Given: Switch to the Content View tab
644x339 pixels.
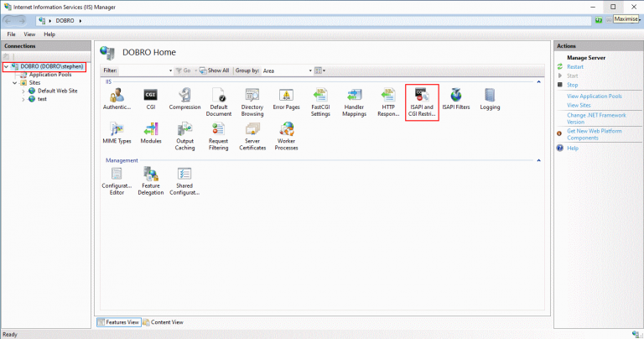Looking at the screenshot, I should (163, 321).
